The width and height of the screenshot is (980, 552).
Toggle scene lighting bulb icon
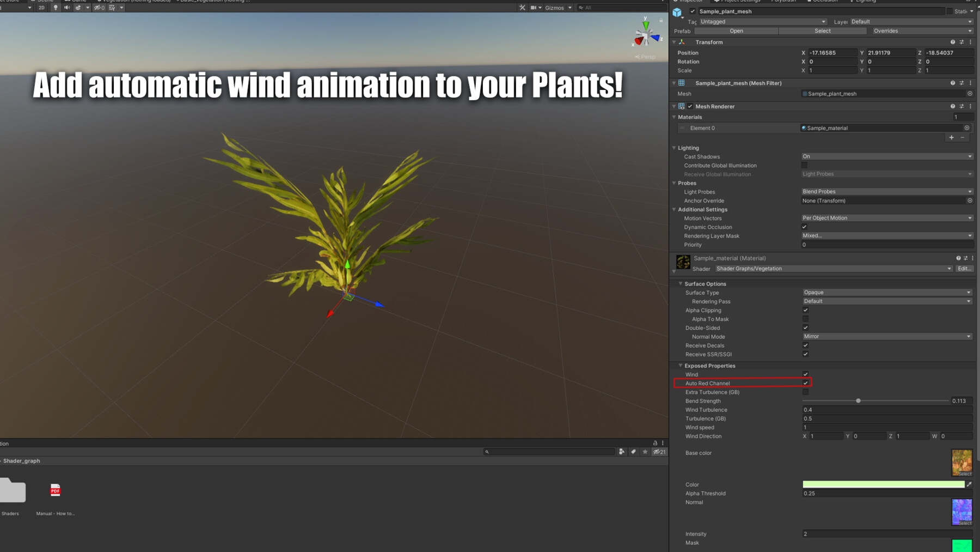pyautogui.click(x=56, y=8)
